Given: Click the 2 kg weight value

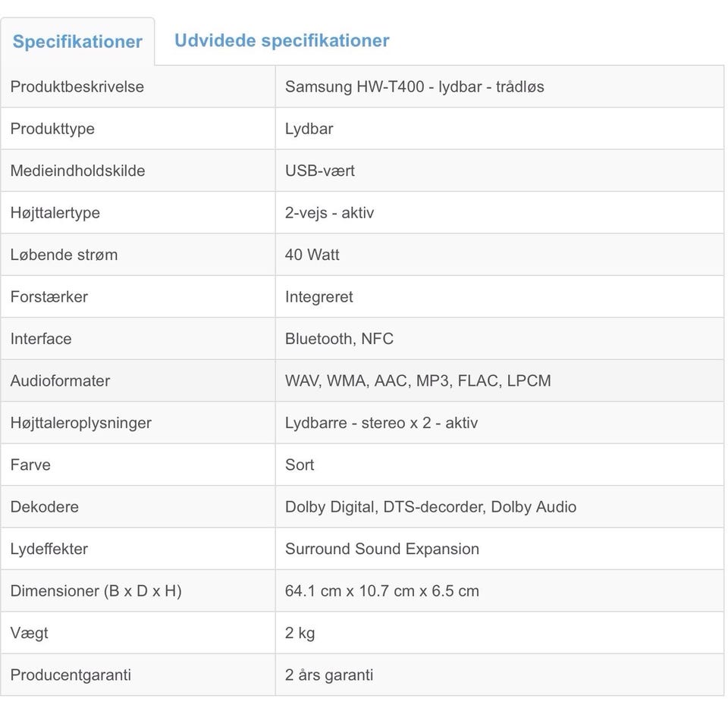Looking at the screenshot, I should [300, 633].
